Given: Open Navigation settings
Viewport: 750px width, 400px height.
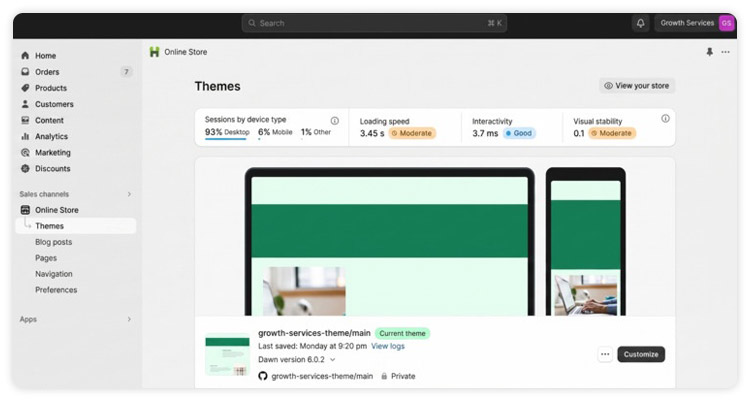Looking at the screenshot, I should [x=54, y=274].
